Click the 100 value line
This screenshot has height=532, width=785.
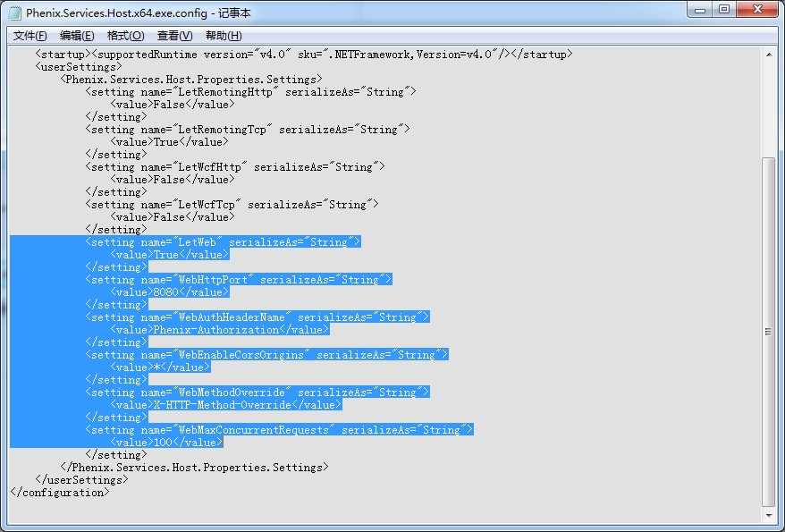[166, 442]
